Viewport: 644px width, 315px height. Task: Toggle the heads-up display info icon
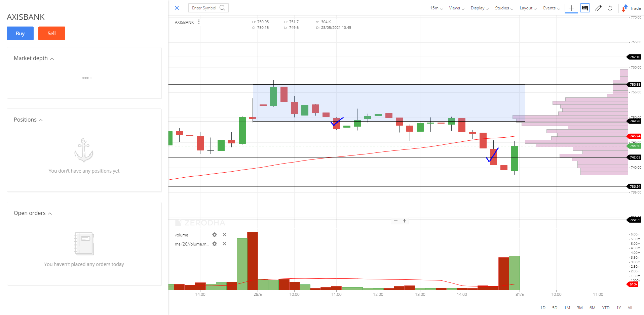tap(585, 8)
